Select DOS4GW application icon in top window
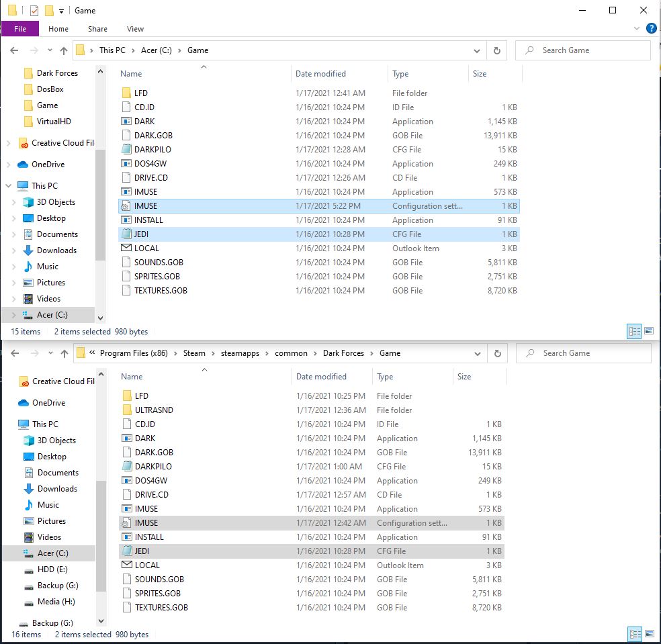Viewport: 661px width, 644px height. click(126, 164)
